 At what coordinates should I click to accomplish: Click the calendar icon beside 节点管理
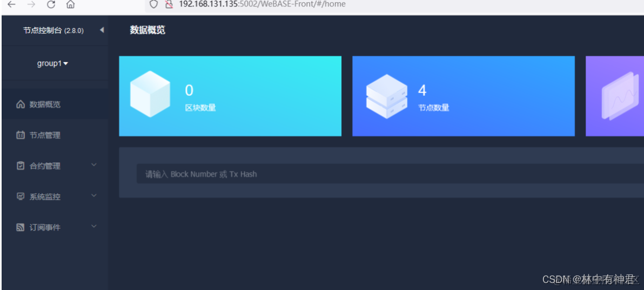point(21,135)
